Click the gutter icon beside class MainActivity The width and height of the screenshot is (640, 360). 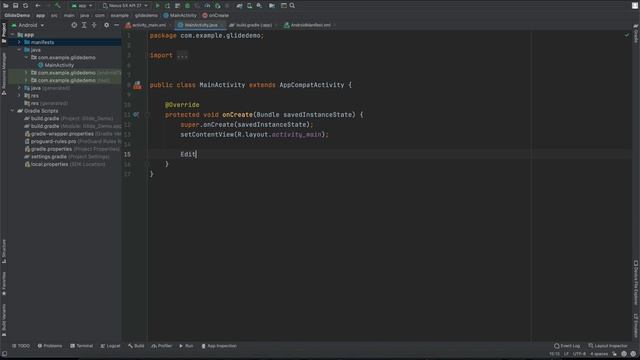coord(138,85)
